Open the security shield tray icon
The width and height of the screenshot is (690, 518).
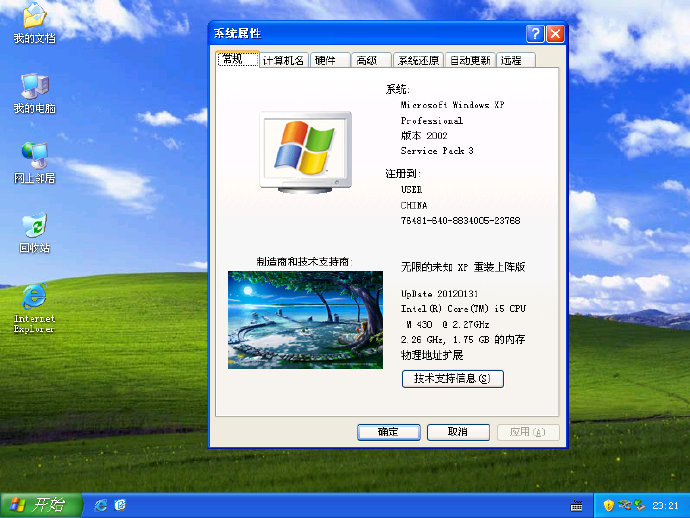[x=609, y=505]
